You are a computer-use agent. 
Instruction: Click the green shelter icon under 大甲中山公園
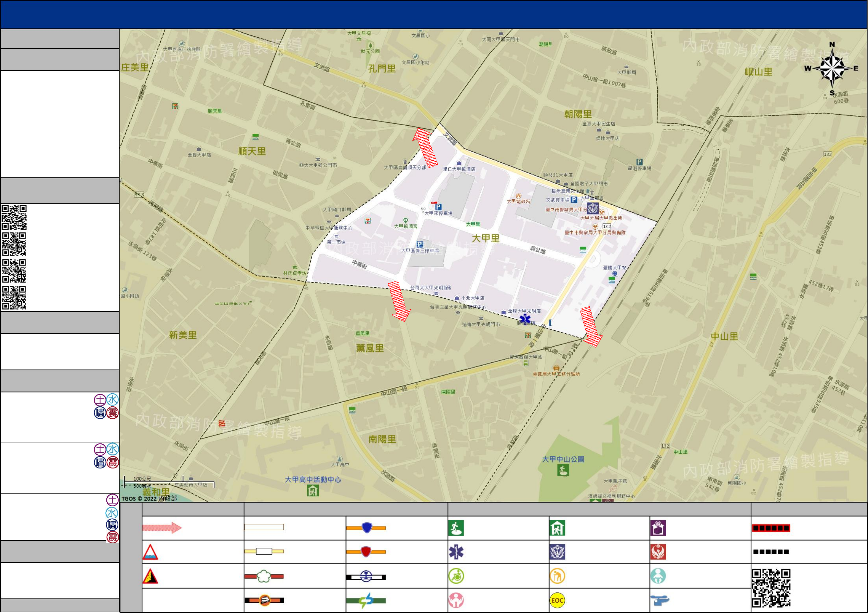pos(563,470)
